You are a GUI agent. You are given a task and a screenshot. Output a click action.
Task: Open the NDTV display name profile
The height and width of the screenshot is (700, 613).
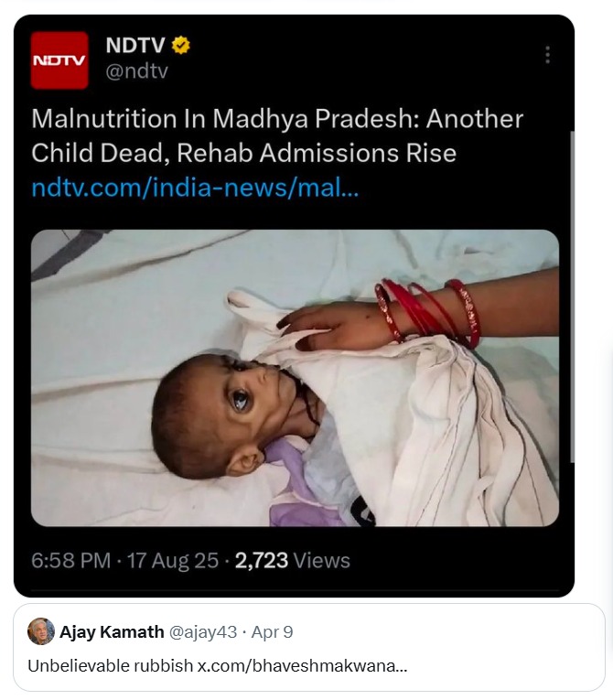(x=135, y=45)
